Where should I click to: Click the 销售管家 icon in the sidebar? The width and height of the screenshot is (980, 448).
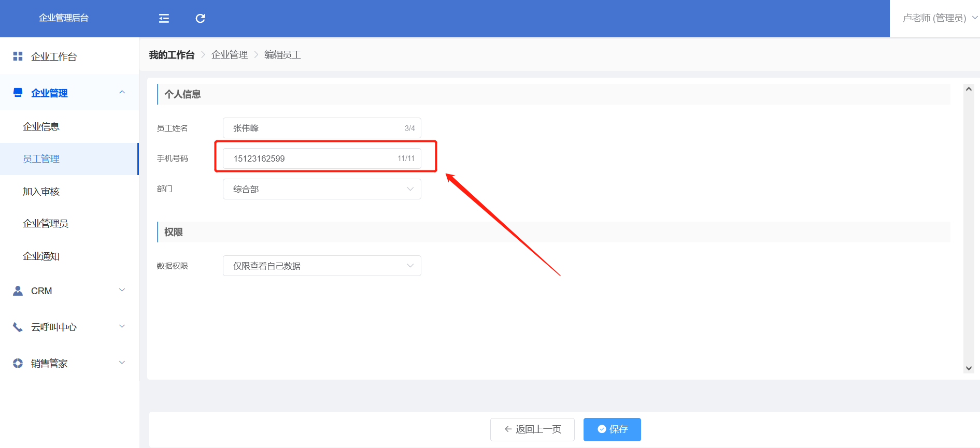[18, 363]
